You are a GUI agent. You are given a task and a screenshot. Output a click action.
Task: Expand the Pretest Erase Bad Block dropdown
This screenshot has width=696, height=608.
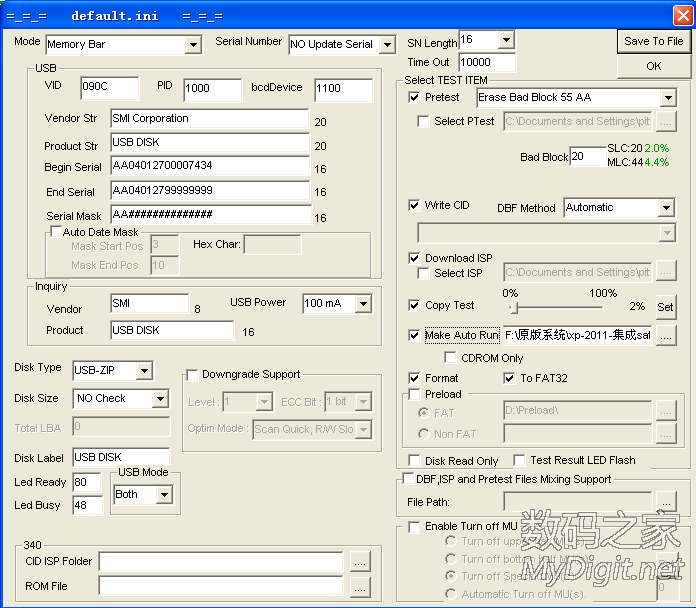click(x=577, y=98)
